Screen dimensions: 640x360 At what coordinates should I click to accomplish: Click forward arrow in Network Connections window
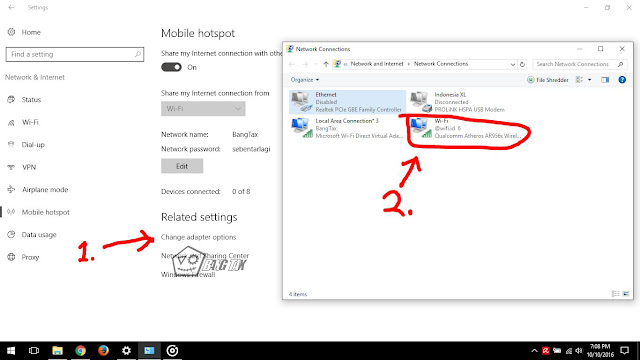pyautogui.click(x=305, y=64)
